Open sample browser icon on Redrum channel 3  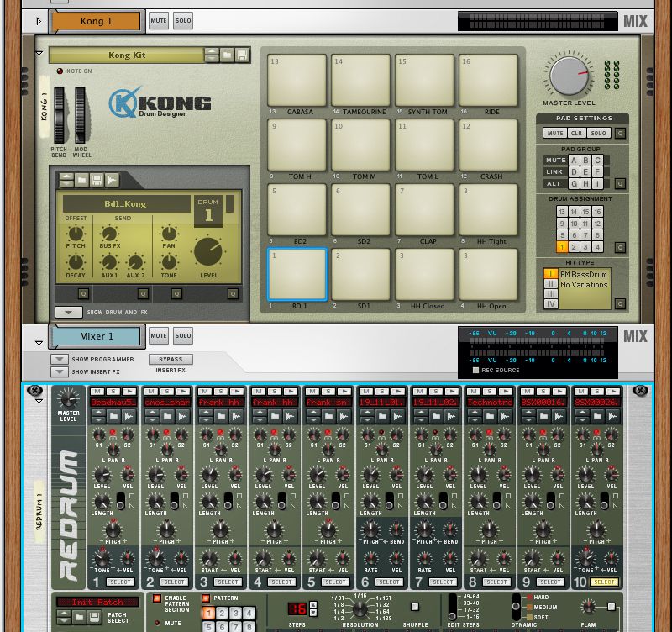coord(237,416)
